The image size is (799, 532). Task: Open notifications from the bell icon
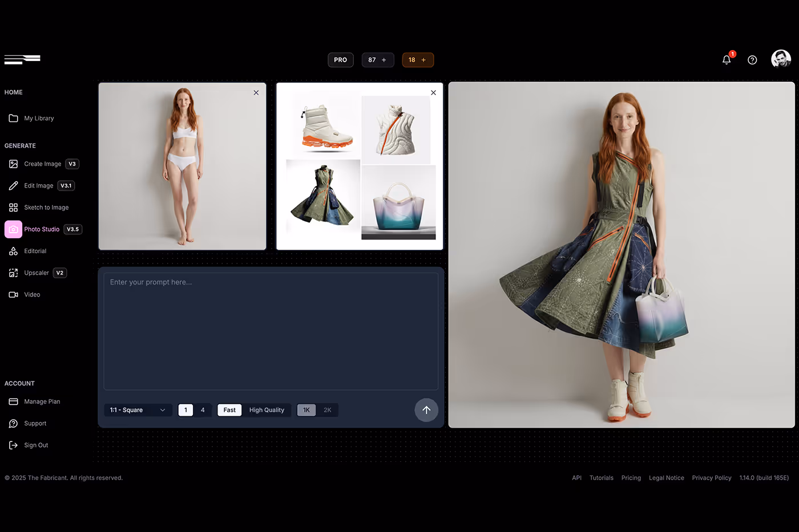pyautogui.click(x=726, y=59)
